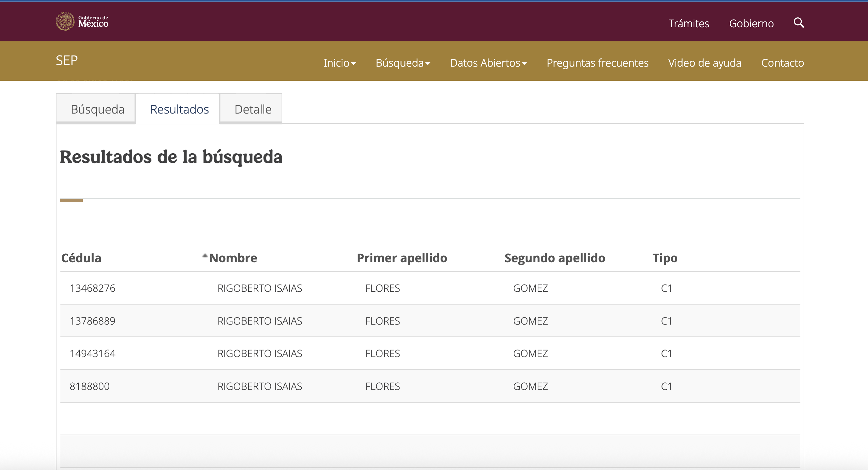This screenshot has height=470, width=868.
Task: Expand the Datos Abiertos dropdown
Action: click(488, 63)
